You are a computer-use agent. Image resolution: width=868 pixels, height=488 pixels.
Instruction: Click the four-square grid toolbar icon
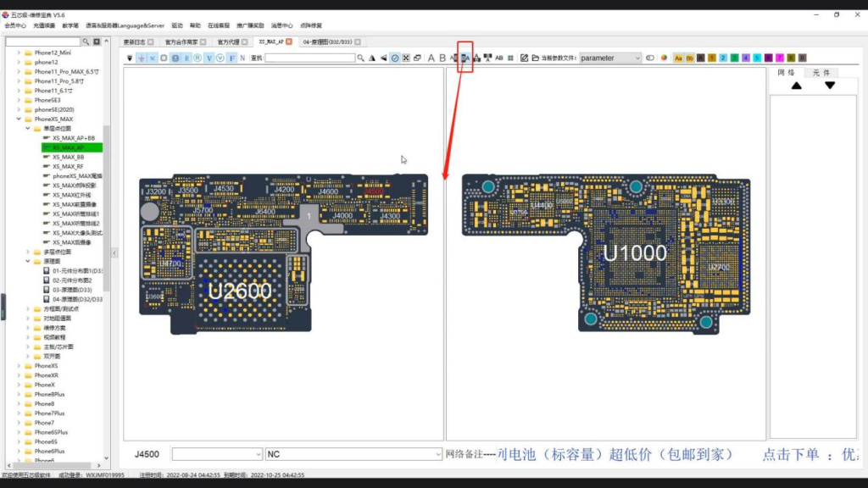click(510, 58)
